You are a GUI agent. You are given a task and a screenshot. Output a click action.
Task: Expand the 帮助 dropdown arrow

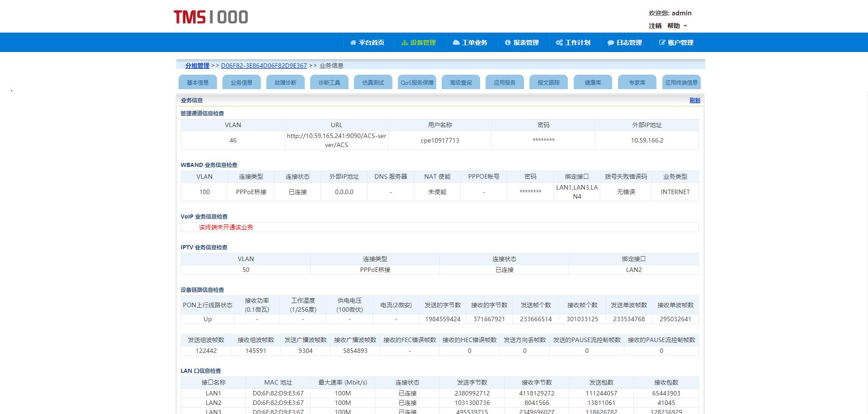coord(685,26)
